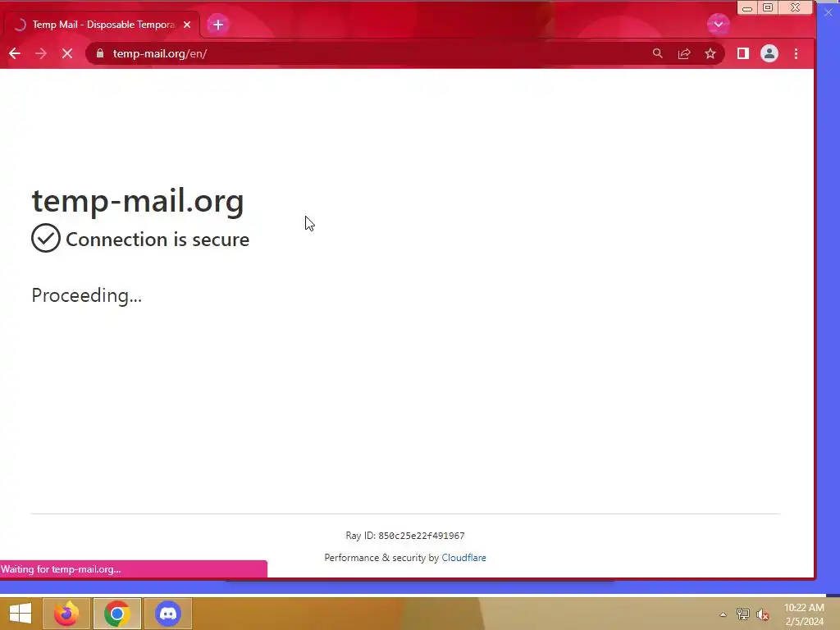Open the network icon in system tray
The height and width of the screenshot is (630, 840).
(743, 614)
